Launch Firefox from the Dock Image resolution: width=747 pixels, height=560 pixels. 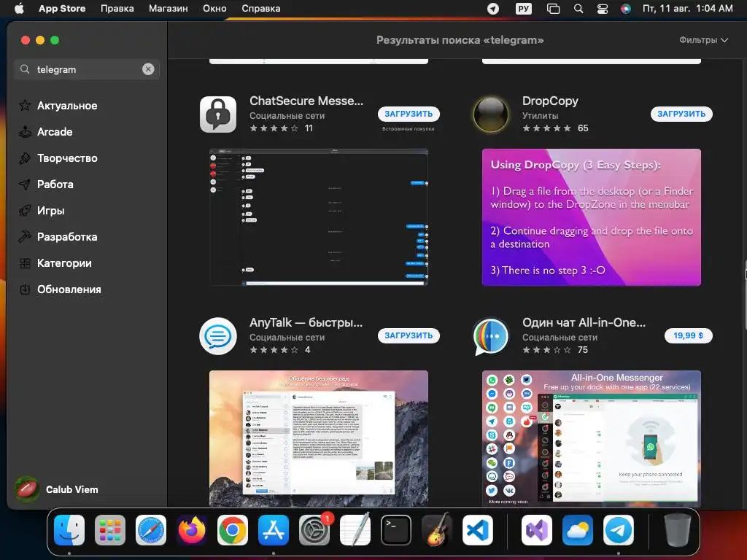192,530
